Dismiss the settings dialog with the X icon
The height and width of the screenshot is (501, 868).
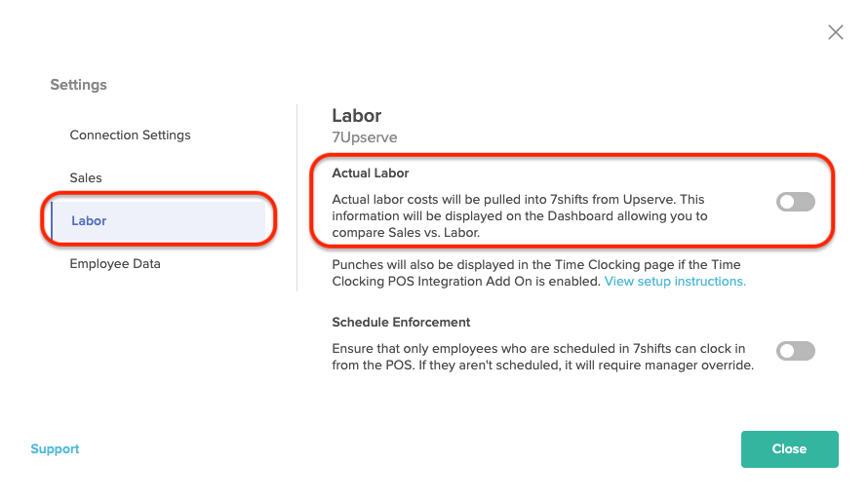coord(836,32)
